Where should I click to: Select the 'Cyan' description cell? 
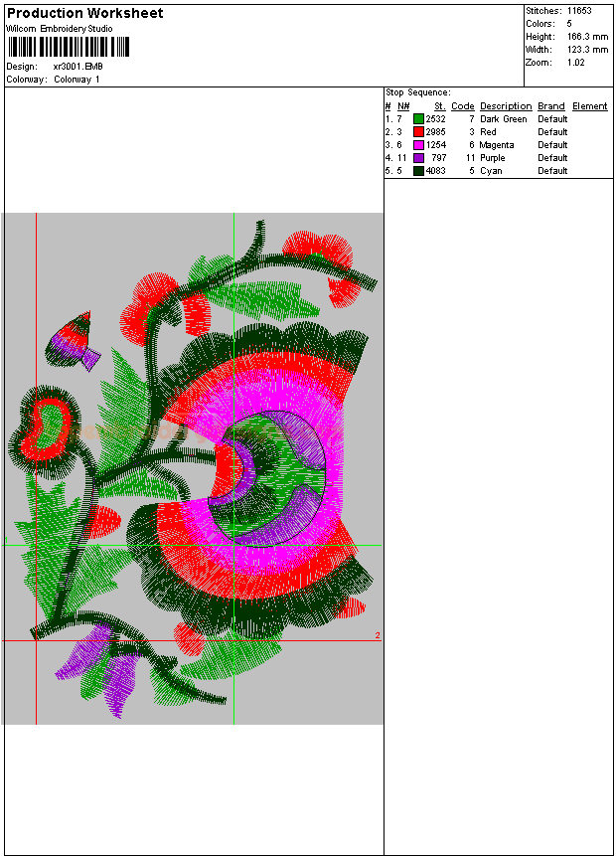[x=491, y=171]
